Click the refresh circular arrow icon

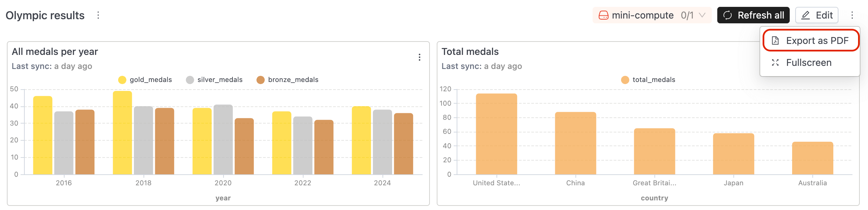(x=728, y=15)
